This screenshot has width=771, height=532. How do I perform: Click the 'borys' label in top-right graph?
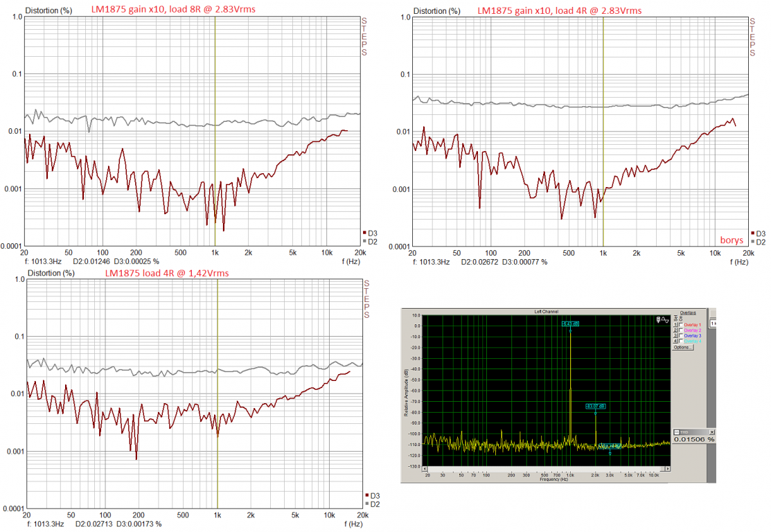coord(732,240)
